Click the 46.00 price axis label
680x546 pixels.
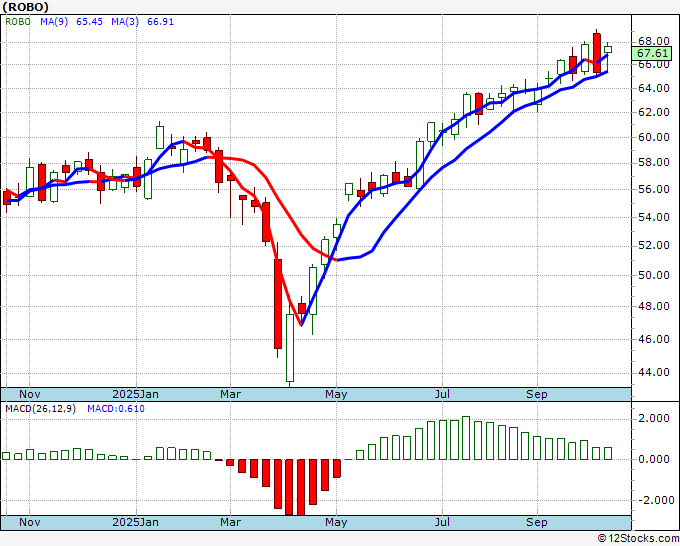654,339
